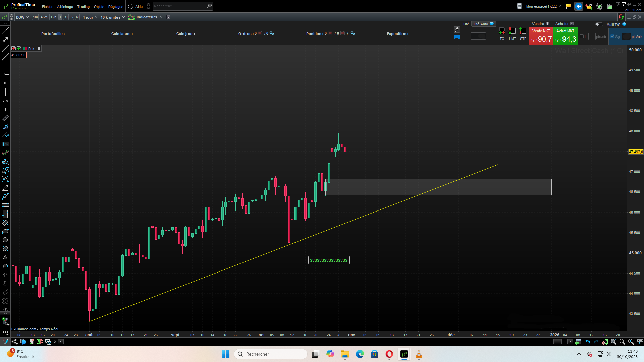This screenshot has width=644, height=362.
Task: Select the rectangle eraser drawing tool
Action: coord(5,223)
